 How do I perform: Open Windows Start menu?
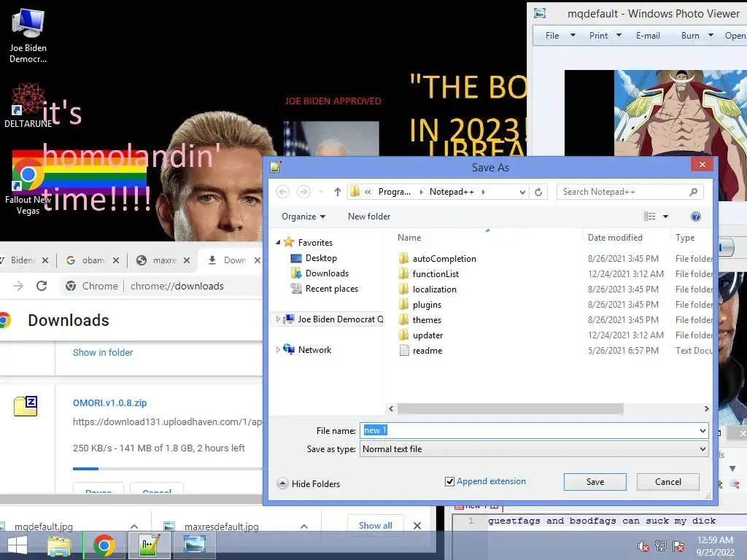(x=18, y=545)
